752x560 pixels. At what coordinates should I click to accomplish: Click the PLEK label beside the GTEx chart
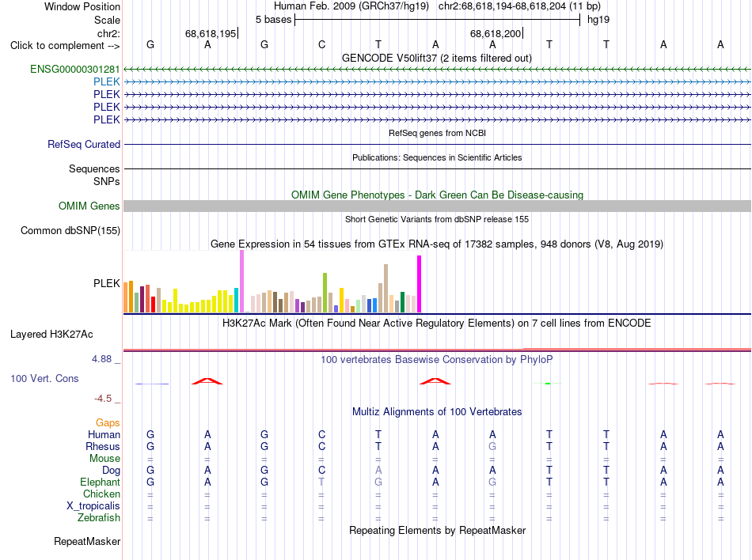(x=107, y=284)
